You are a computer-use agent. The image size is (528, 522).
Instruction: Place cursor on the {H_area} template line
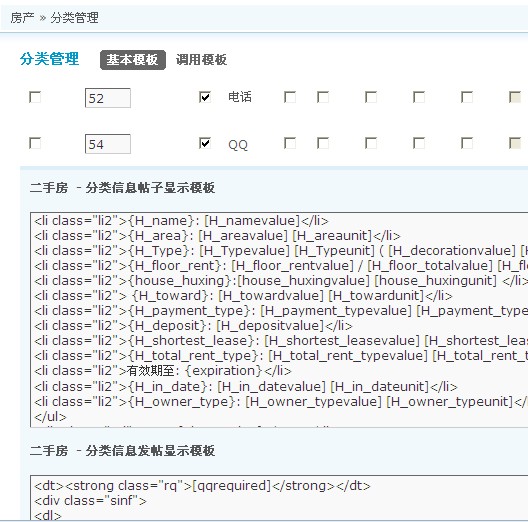click(217, 236)
